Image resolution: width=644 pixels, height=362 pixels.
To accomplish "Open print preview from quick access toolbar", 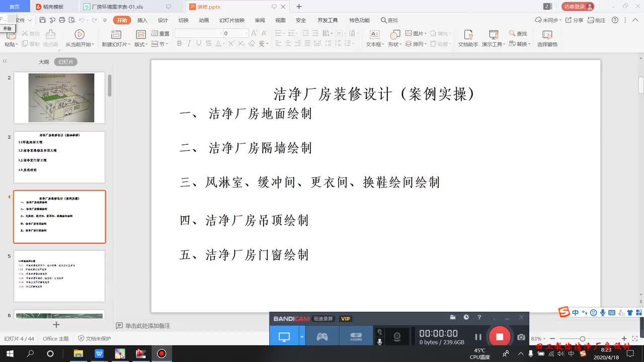I will [x=71, y=20].
